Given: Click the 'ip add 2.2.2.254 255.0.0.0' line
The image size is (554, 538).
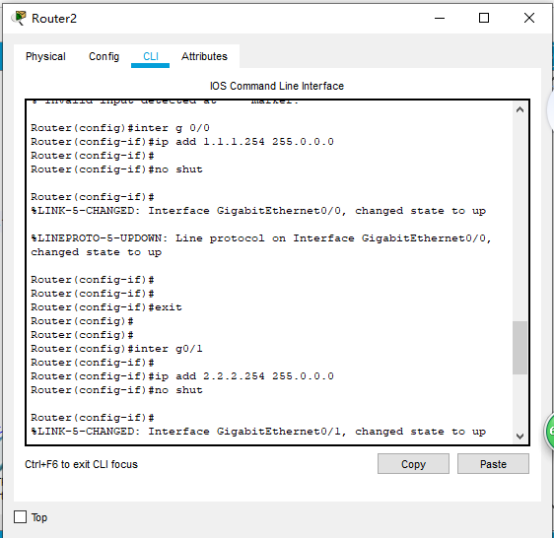Looking at the screenshot, I should click(182, 376).
